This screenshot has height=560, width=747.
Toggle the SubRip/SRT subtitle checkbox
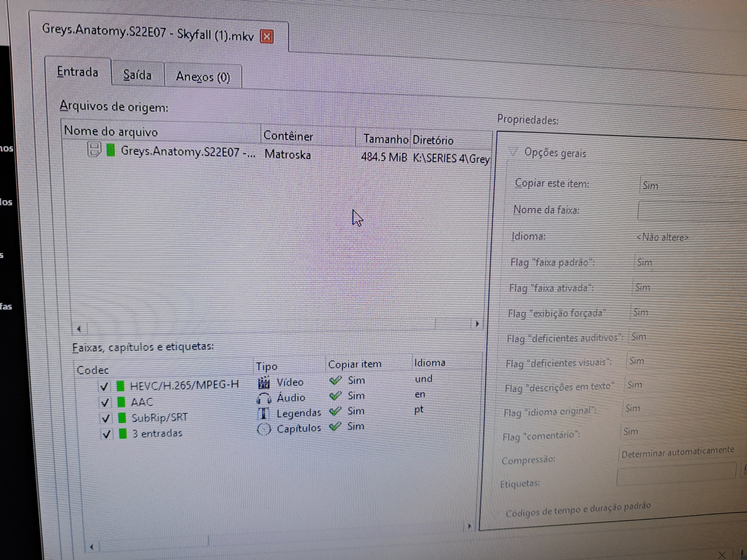[x=104, y=418]
